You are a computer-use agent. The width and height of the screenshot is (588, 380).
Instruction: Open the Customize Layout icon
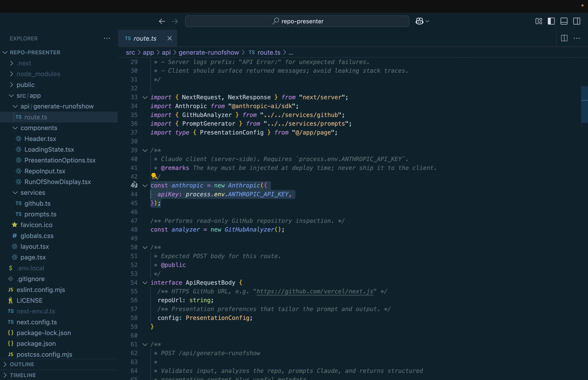pos(539,21)
